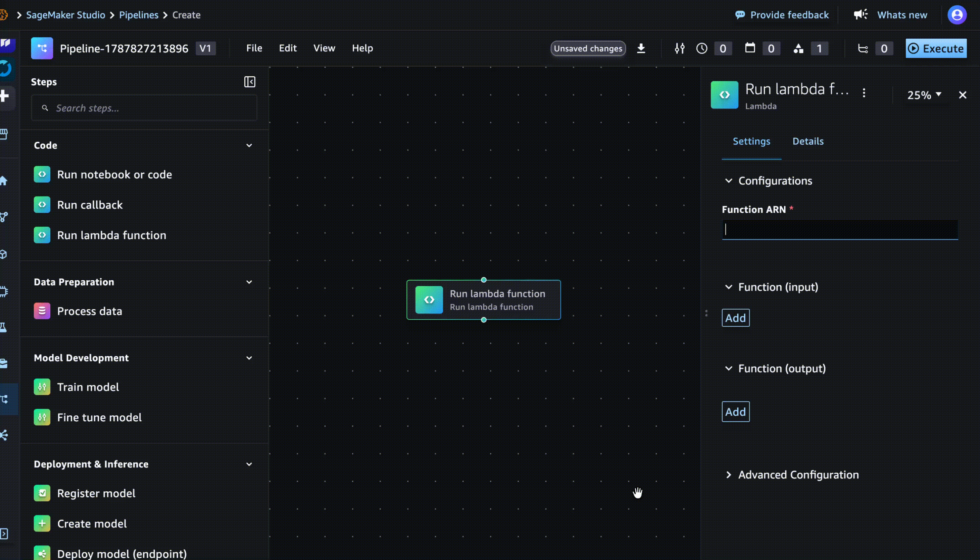Viewport: 980px width, 560px height.
Task: Open the Whats new link
Action: [902, 15]
